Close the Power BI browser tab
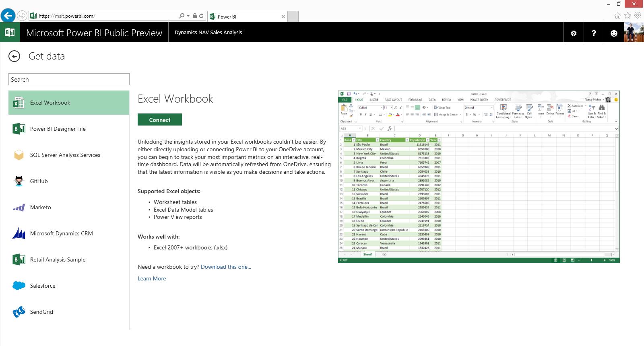Screen dimensions: 644x346 (283, 16)
